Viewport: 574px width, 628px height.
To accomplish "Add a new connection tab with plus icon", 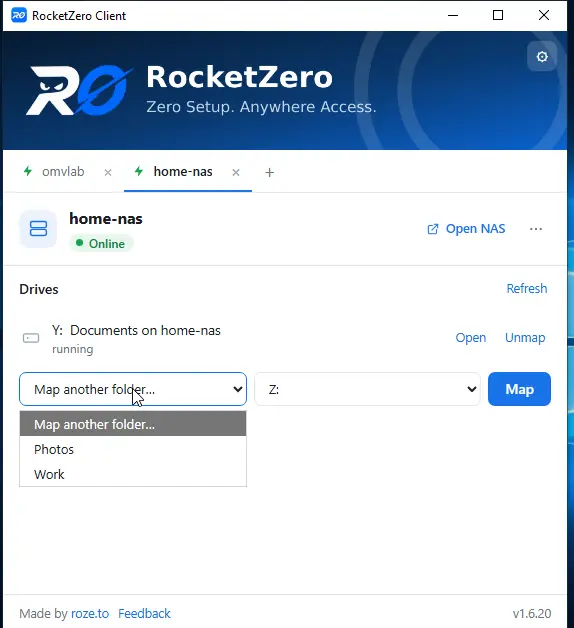I will coord(270,173).
